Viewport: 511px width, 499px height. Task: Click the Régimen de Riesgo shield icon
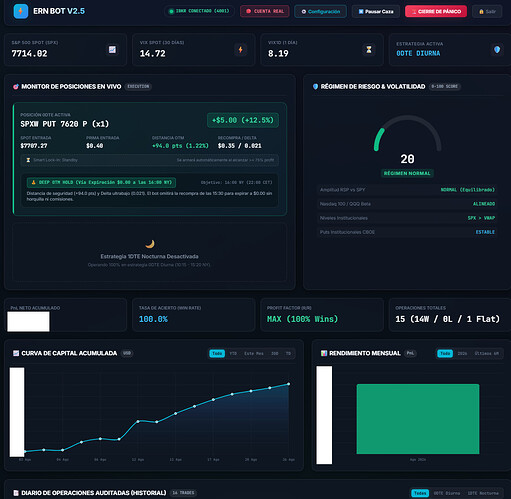tap(315, 87)
